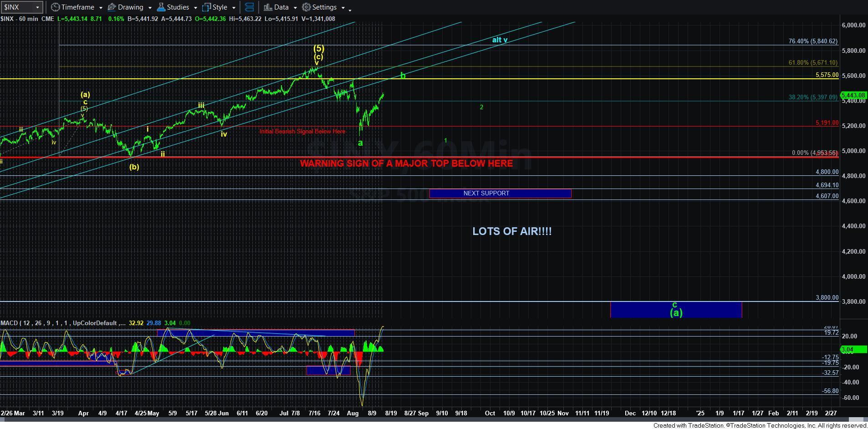Click the Dec label on the date axis

[x=630, y=413]
